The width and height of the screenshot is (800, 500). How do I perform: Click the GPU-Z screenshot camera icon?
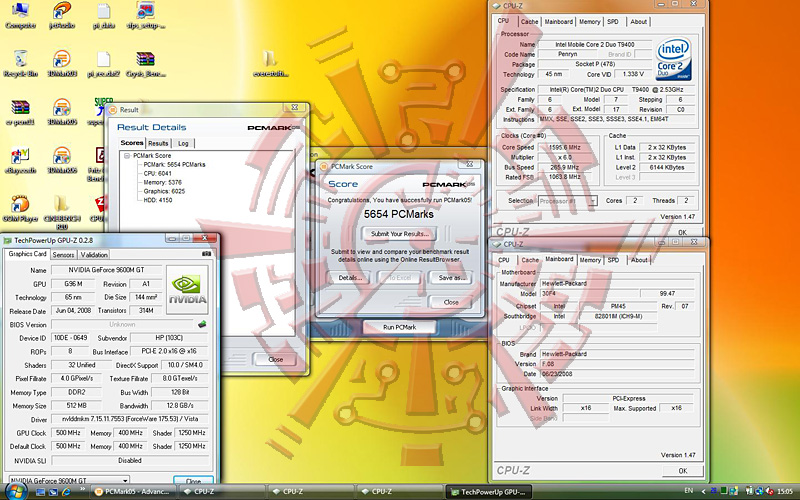pyautogui.click(x=206, y=254)
